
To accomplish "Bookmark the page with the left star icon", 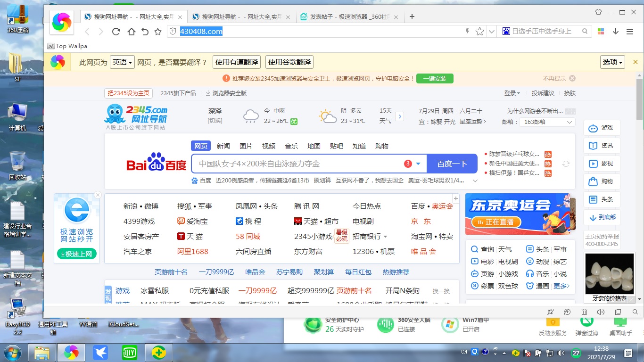I will [158, 32].
